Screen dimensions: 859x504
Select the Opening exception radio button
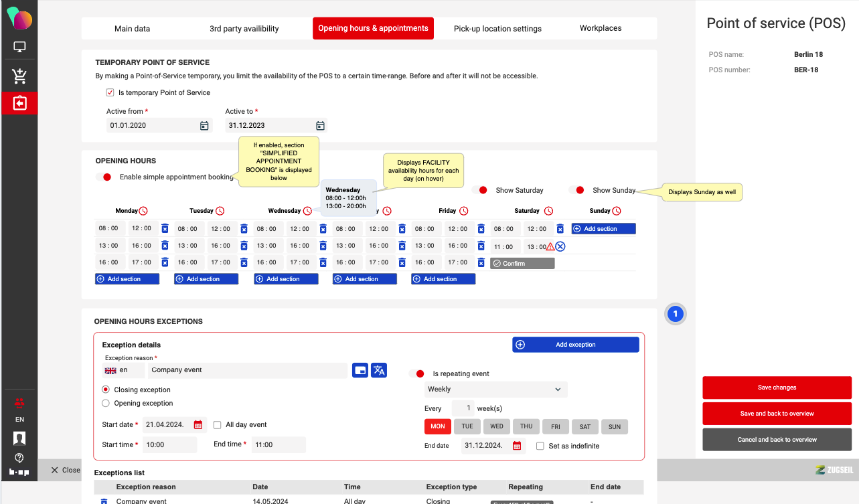(106, 404)
